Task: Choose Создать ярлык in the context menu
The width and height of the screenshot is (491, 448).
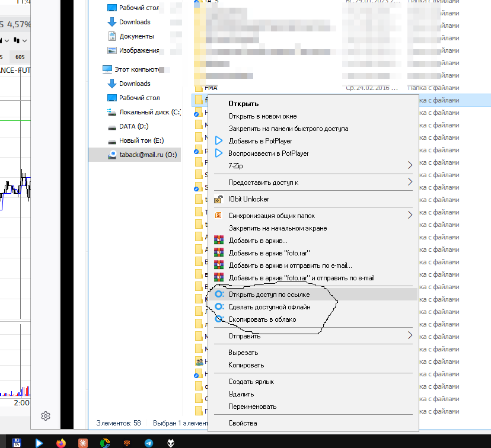Action: 313,382
